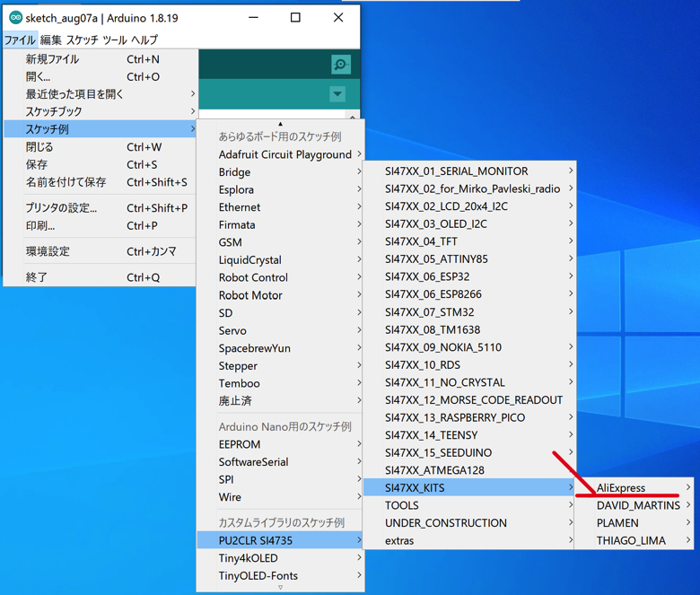The width and height of the screenshot is (700, 595).
Task: Click the scroll-up arrow in examples submenu
Action: coord(280,124)
